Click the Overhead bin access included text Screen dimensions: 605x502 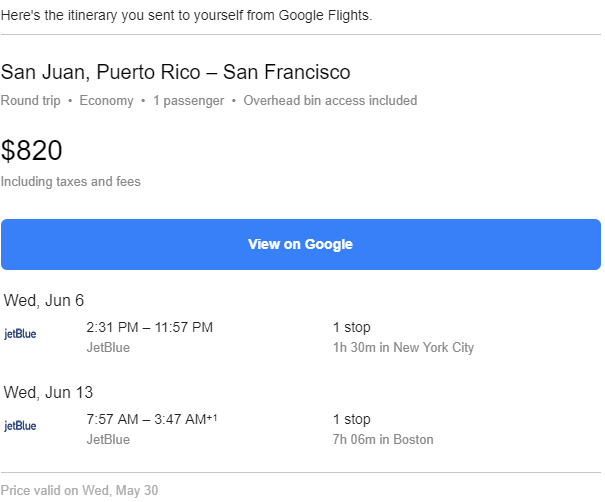330,101
